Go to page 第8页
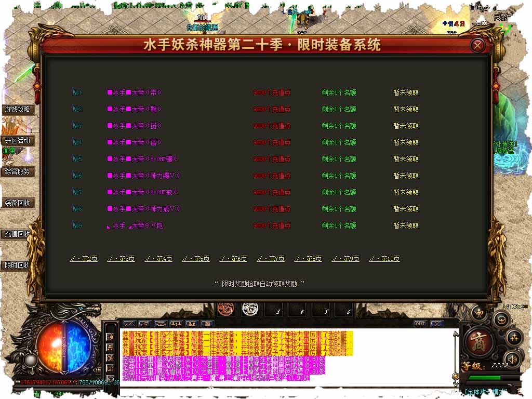 (308, 259)
